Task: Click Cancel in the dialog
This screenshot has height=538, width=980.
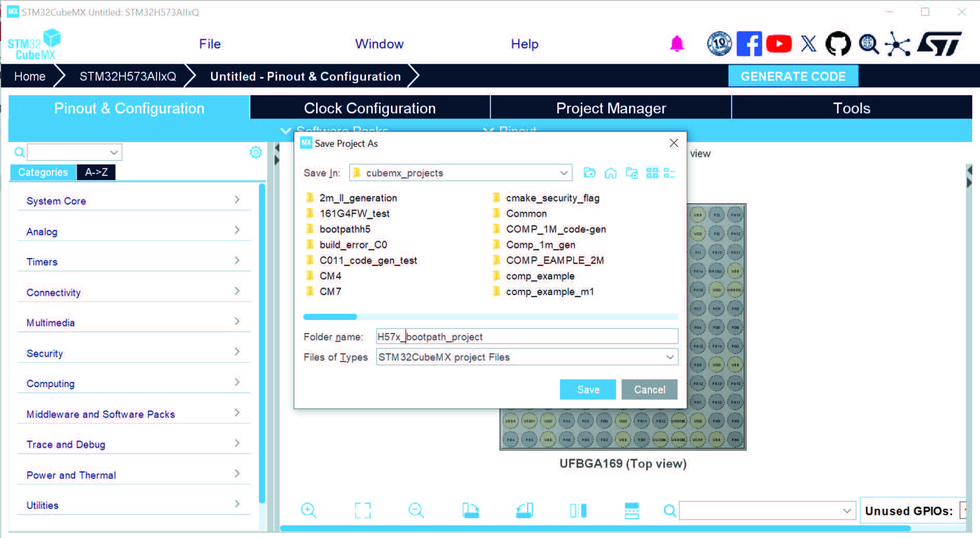Action: pos(649,390)
